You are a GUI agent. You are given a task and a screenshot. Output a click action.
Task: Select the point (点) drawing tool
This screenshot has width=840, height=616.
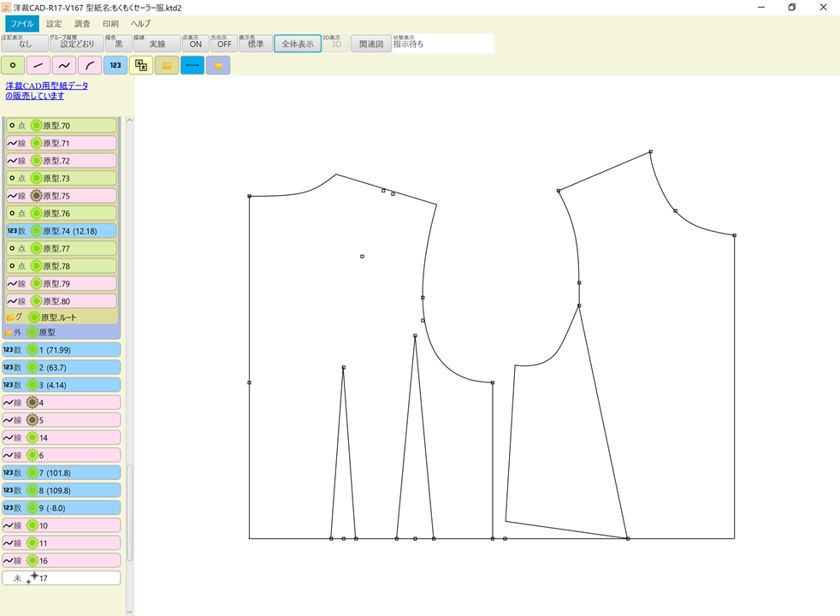tap(12, 65)
